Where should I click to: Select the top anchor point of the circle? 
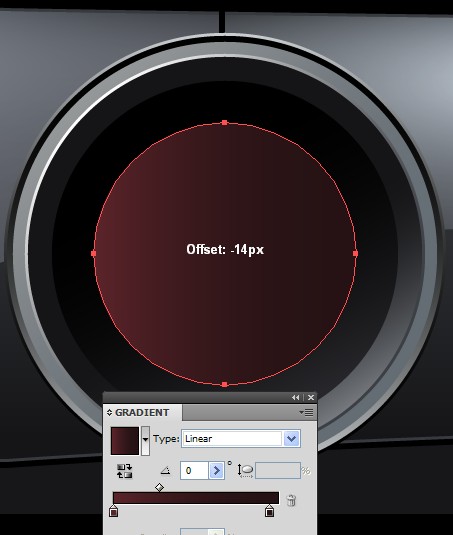(x=224, y=122)
